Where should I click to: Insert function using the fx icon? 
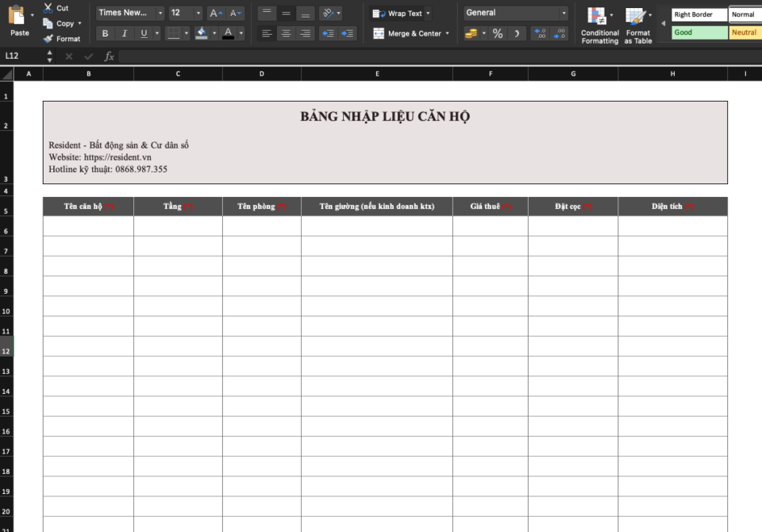110,56
